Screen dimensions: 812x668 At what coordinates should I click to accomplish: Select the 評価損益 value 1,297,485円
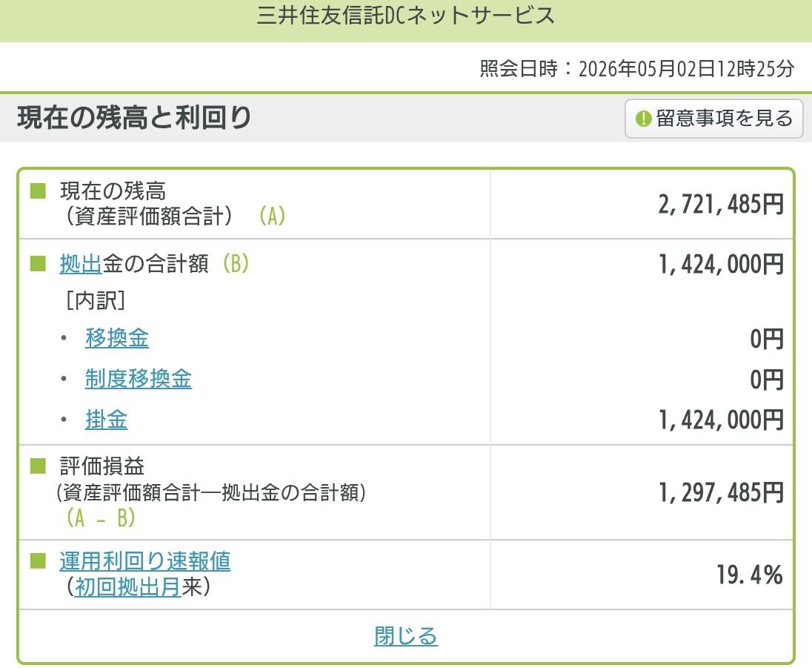click(x=721, y=492)
